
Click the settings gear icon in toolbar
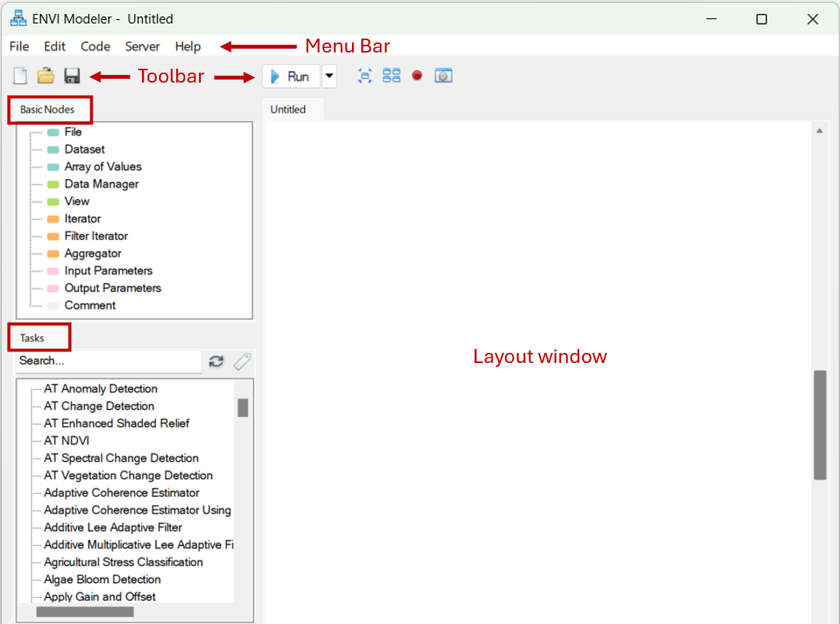point(443,76)
